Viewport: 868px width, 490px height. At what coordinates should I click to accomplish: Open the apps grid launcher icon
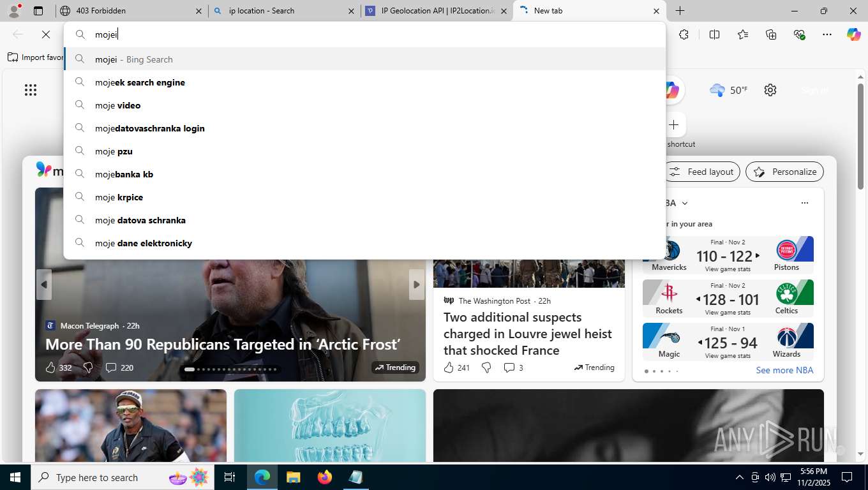point(31,90)
